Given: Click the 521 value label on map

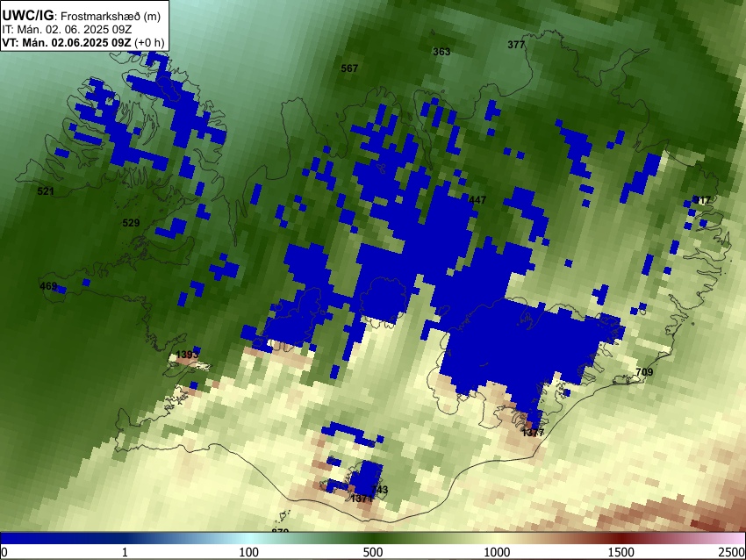Looking at the screenshot, I should (x=46, y=191).
